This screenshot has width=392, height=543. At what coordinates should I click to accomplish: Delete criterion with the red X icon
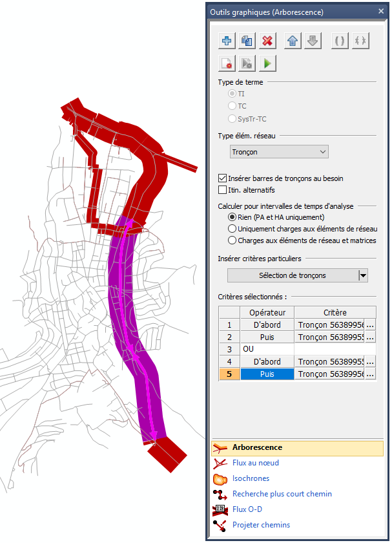click(x=267, y=41)
